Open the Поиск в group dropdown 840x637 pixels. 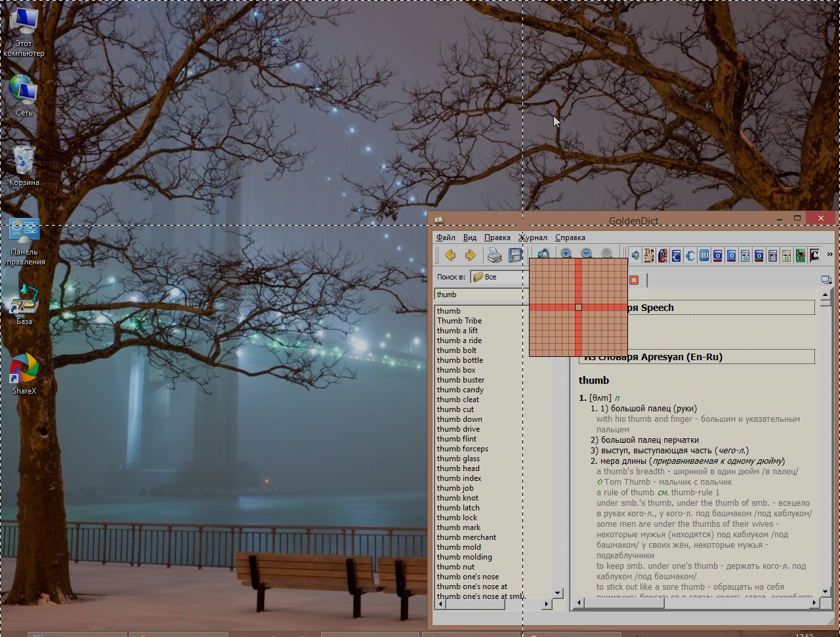coord(500,277)
